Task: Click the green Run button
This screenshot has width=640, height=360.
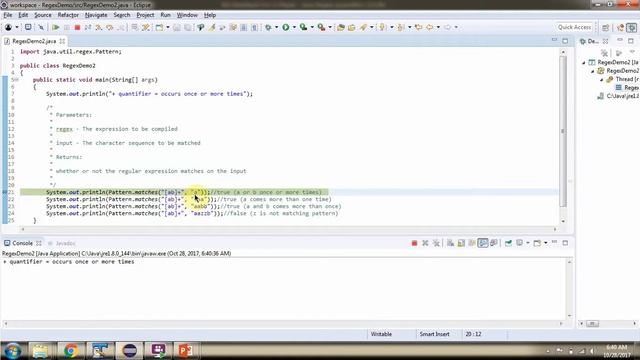Action: tap(286, 27)
